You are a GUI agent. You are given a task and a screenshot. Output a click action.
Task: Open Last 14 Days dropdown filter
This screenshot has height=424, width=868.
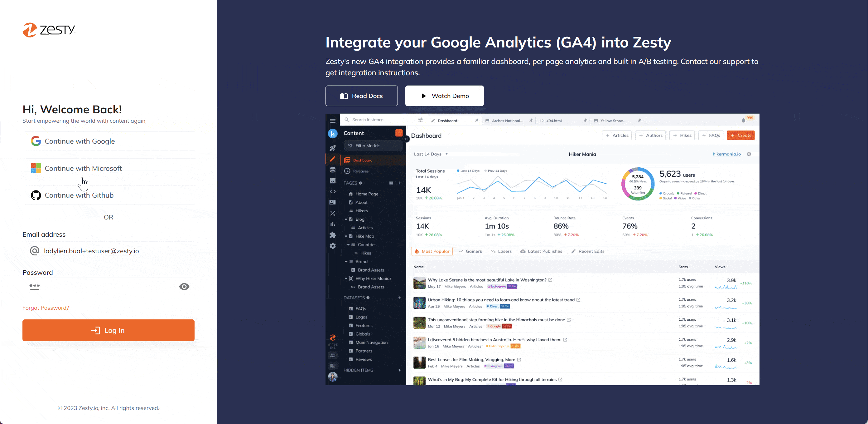tap(431, 154)
